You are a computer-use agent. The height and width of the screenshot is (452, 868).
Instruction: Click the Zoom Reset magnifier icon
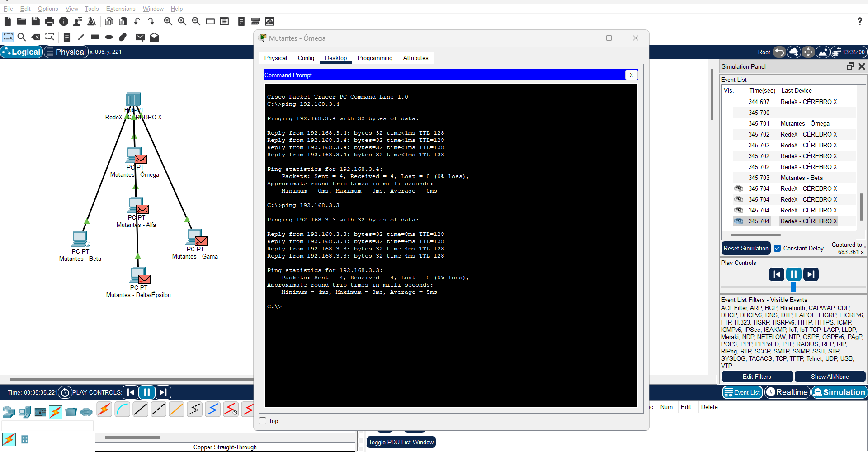(182, 21)
